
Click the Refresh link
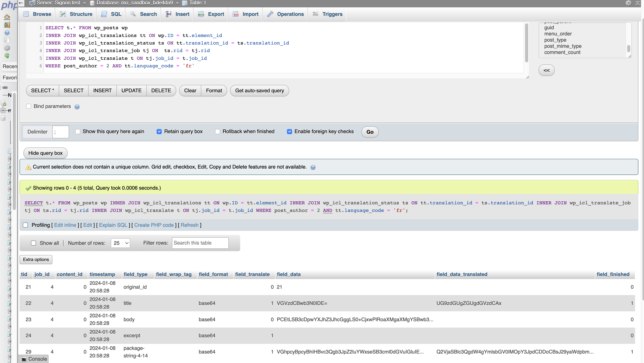pos(190,225)
